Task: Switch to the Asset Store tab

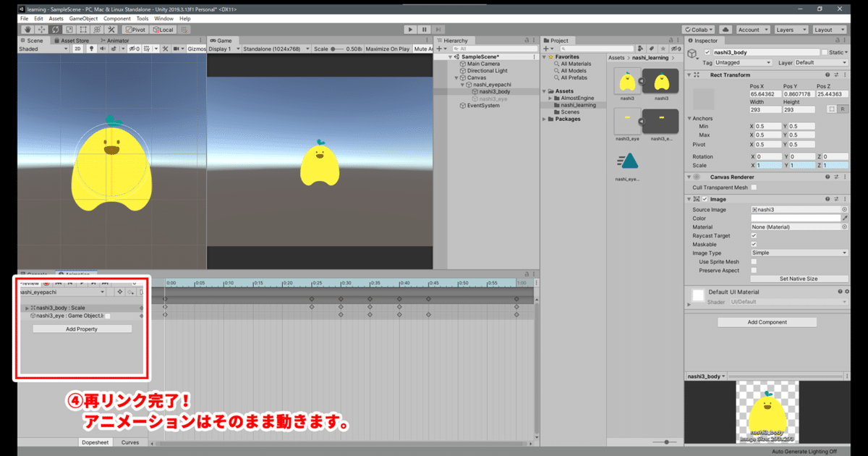Action: (72, 41)
